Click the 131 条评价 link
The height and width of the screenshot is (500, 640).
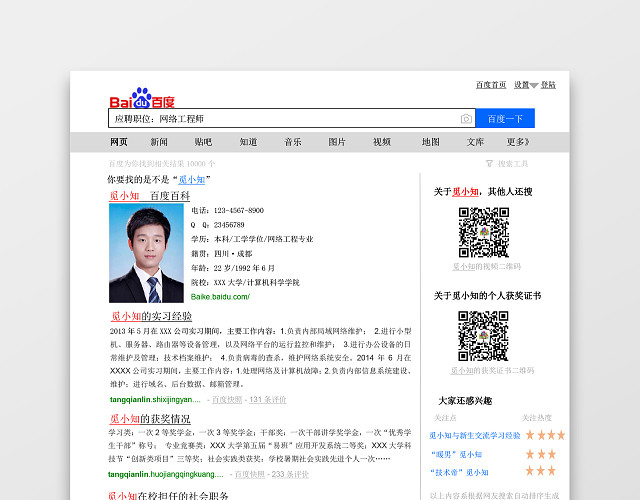268,400
